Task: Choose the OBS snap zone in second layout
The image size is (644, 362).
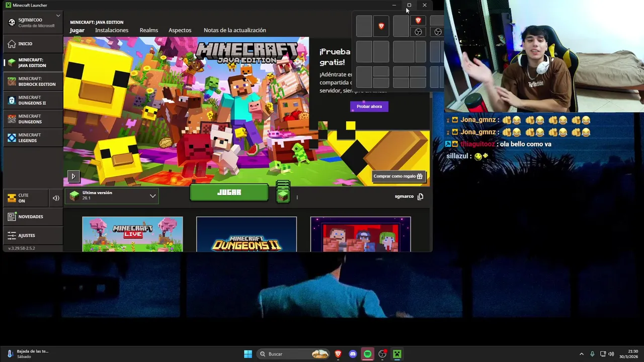Action: pos(418,32)
